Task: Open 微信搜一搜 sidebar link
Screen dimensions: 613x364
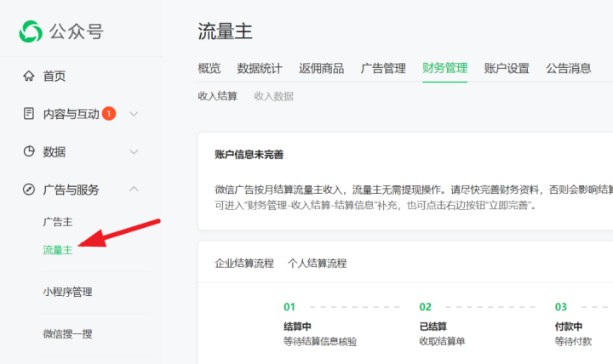Action: [67, 333]
